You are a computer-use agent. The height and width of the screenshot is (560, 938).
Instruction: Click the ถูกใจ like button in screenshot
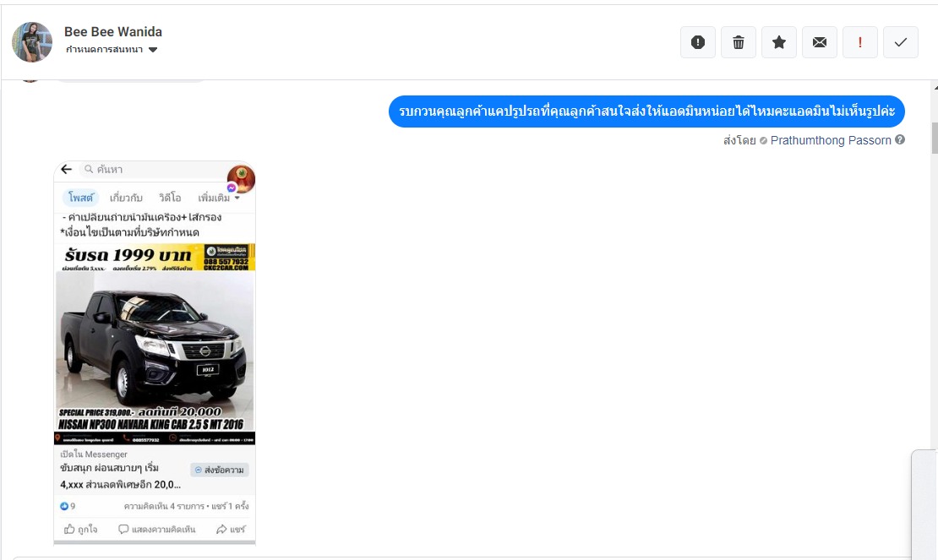pos(81,529)
